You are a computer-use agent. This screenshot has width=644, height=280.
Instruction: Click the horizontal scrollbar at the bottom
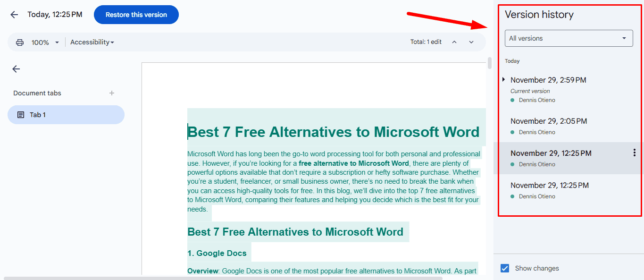(224, 278)
